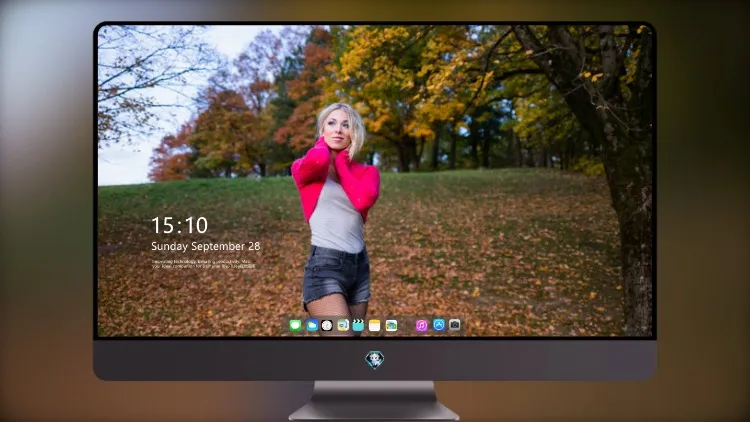
Task: Open the blue App Store icon
Action: (x=439, y=325)
